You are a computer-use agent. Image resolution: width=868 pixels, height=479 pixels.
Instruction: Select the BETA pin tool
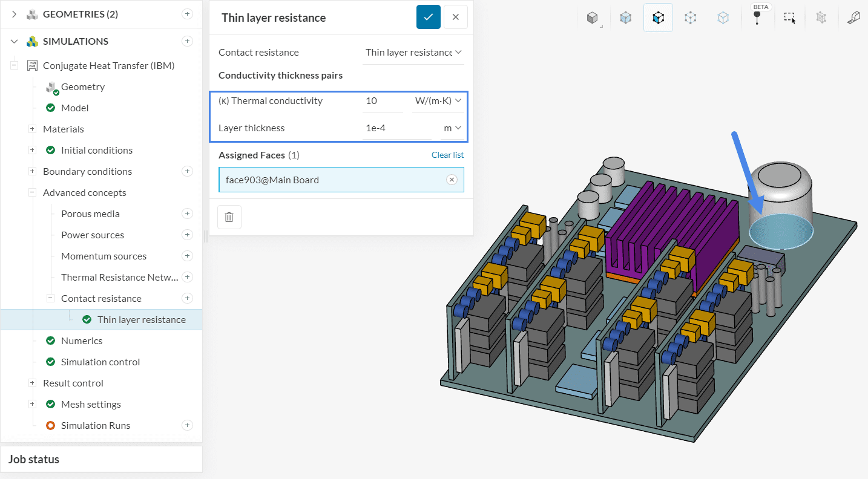point(757,18)
